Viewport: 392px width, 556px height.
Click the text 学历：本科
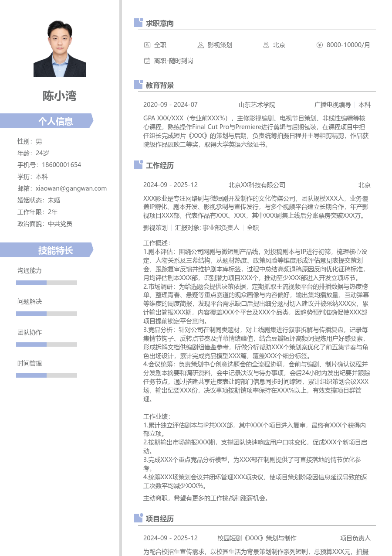33,177
